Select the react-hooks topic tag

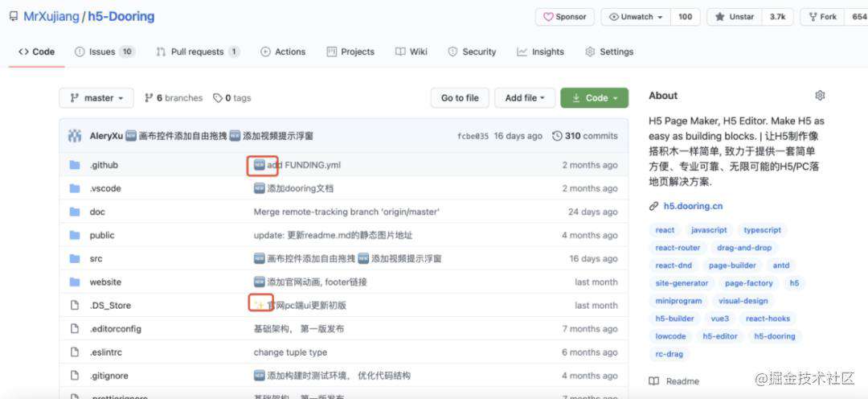click(x=768, y=319)
